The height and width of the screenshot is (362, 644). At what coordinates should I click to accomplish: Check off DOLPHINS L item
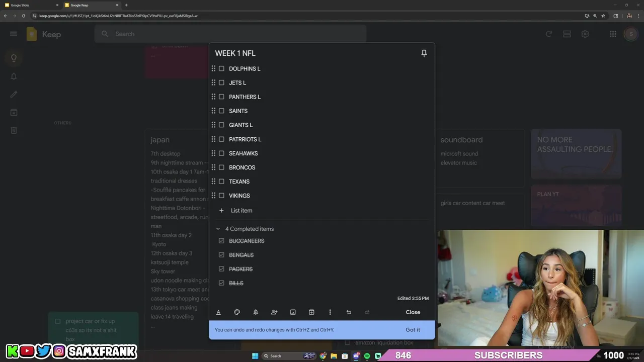click(x=221, y=68)
